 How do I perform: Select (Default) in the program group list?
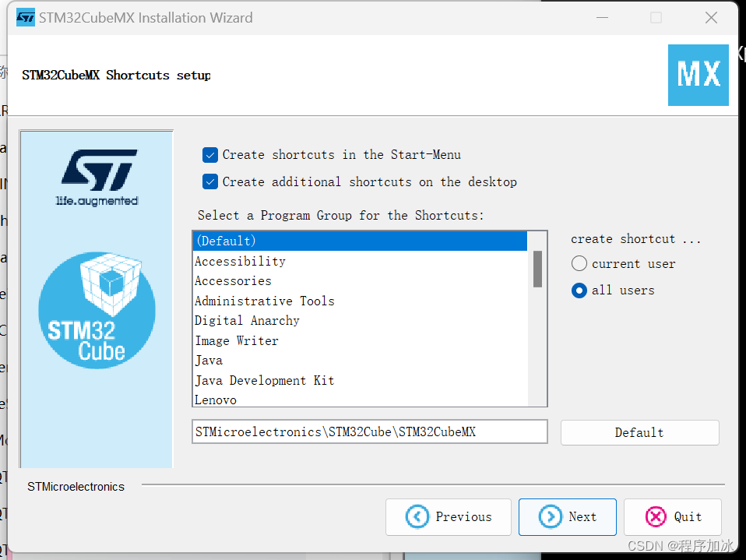click(x=361, y=241)
